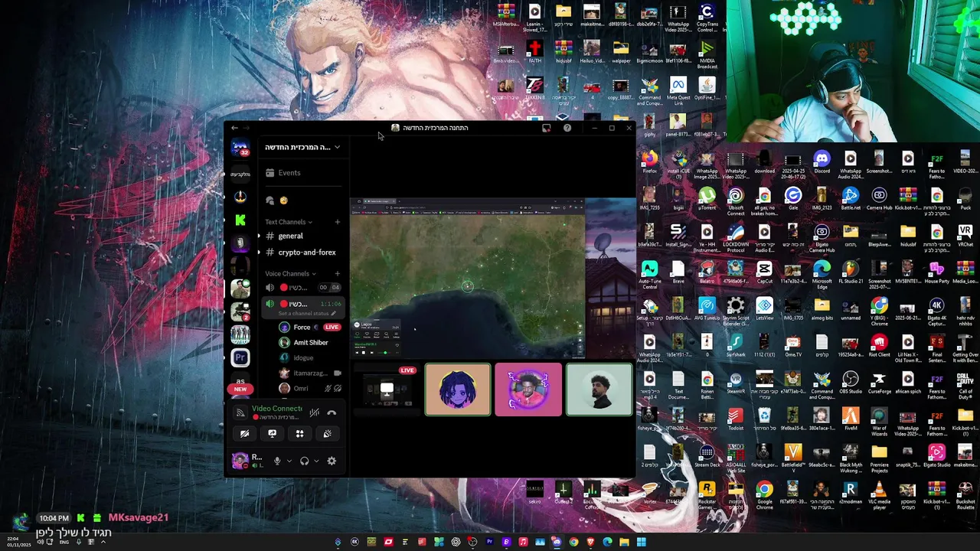
Task: Open headphone output options arrow
Action: pyautogui.click(x=316, y=461)
